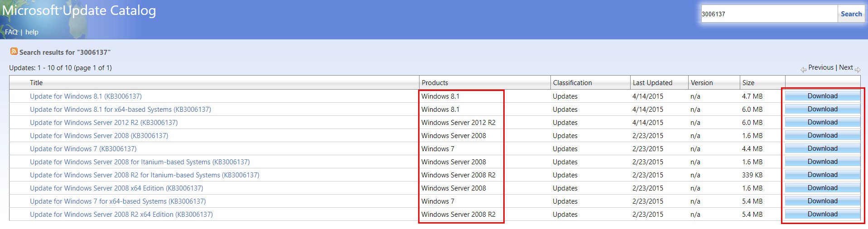Download the 339 KB Itanium R2 update
The width and height of the screenshot is (868, 229).
822,175
